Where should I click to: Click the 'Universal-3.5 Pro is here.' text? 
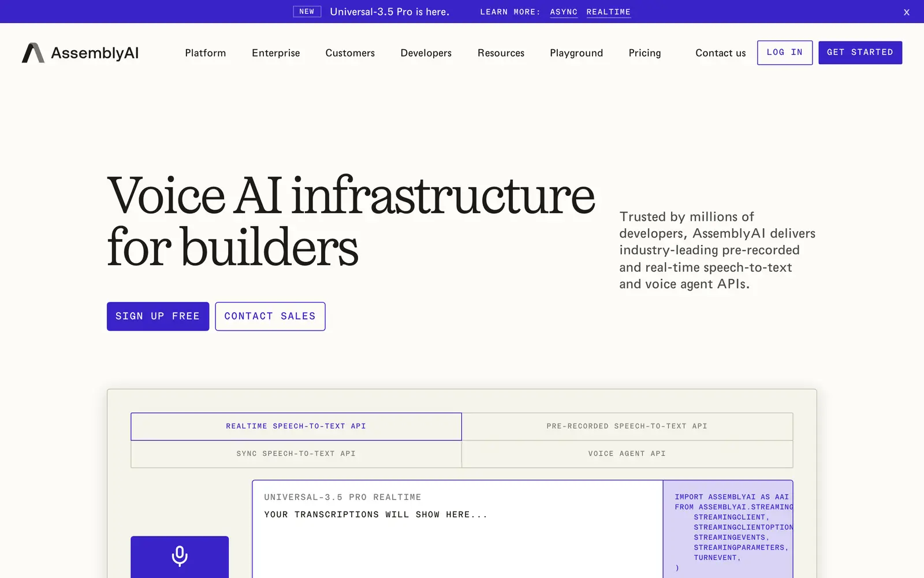(389, 12)
